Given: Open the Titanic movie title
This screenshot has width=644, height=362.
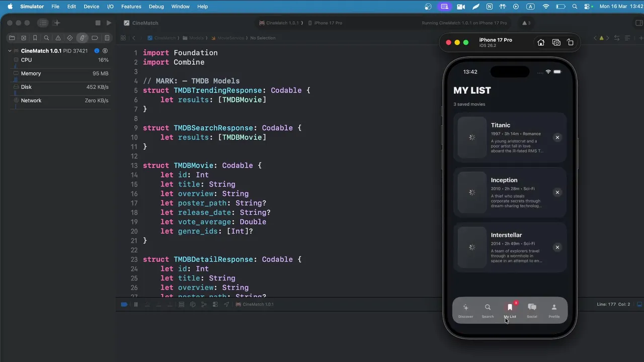Looking at the screenshot, I should [x=501, y=125].
